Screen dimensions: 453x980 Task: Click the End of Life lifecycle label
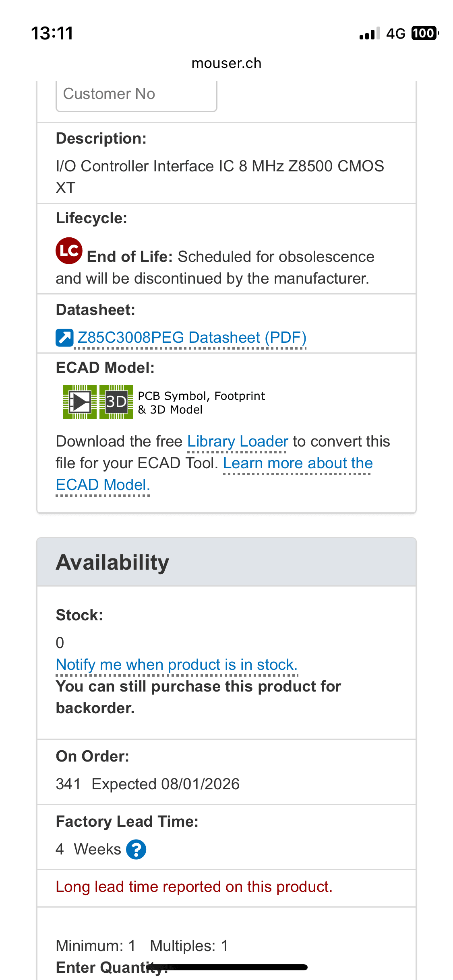pyautogui.click(x=130, y=257)
